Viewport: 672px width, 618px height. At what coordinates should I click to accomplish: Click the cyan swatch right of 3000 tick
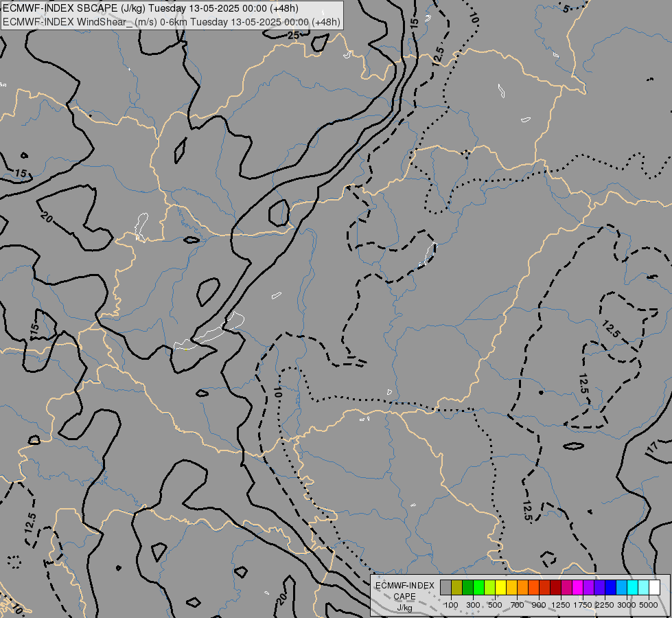pyautogui.click(x=633, y=587)
